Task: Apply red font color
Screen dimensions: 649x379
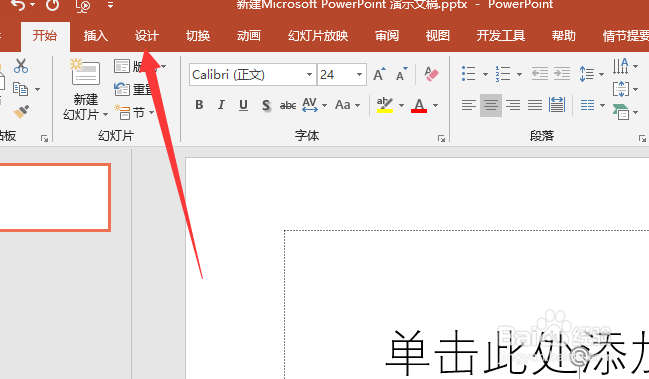Action: 419,105
